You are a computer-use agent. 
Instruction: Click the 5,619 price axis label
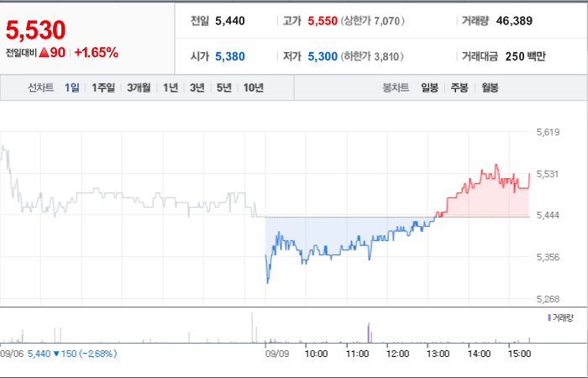click(548, 132)
